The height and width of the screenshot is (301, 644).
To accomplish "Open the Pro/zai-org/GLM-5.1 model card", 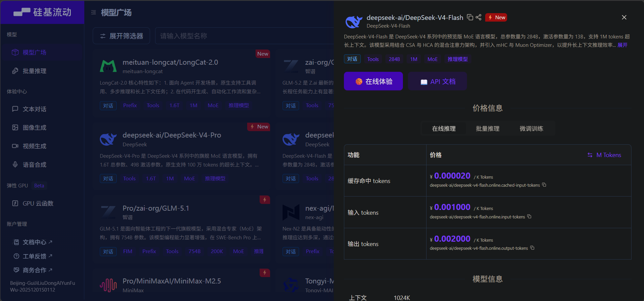I will pos(182,229).
